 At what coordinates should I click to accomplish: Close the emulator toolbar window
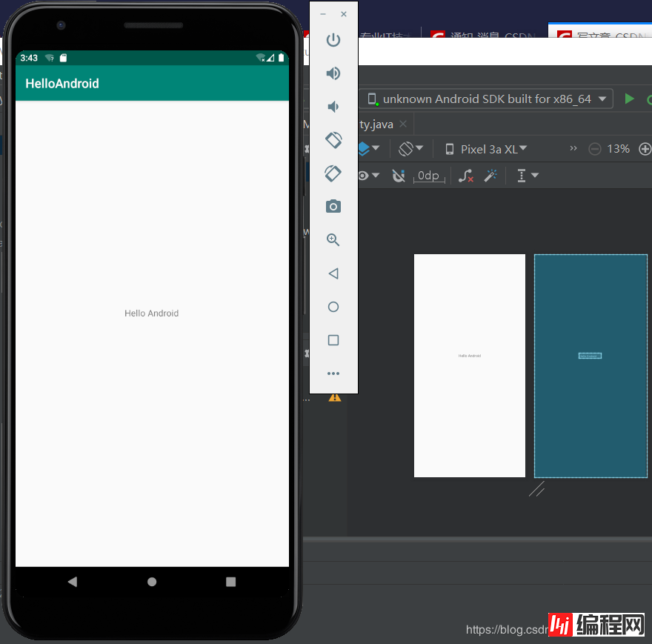344,14
